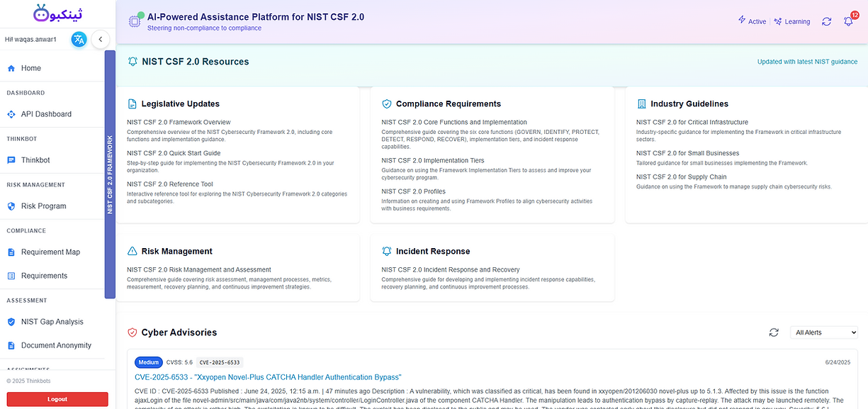Screen dimensions: 868x409
Task: Click the AI chip icon in header
Action: coord(134,21)
